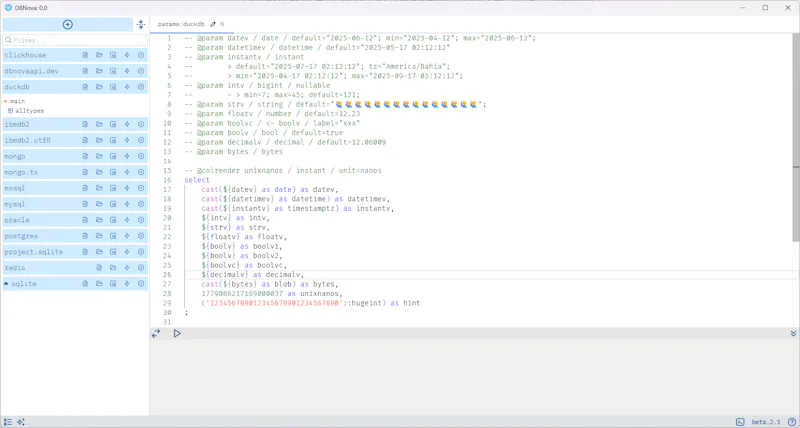Click the new file icon on dbnovaapi.dev row

pos(85,71)
